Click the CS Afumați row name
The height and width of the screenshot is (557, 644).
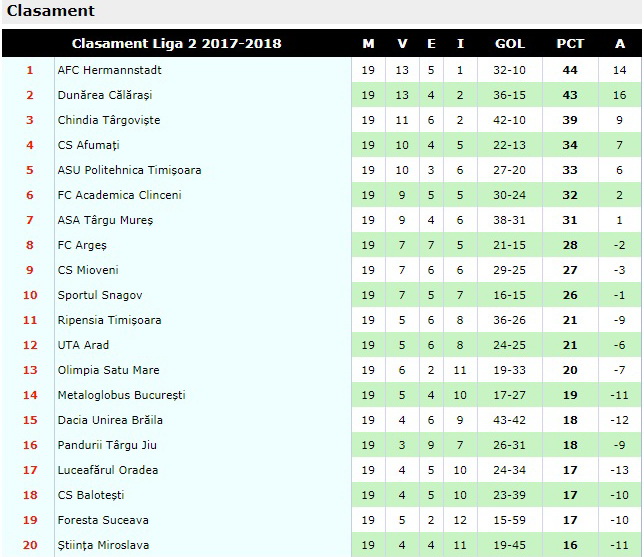(88, 145)
